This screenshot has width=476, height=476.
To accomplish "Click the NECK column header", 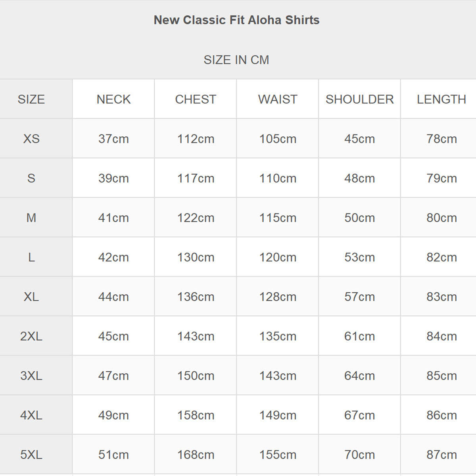I will (x=113, y=99).
